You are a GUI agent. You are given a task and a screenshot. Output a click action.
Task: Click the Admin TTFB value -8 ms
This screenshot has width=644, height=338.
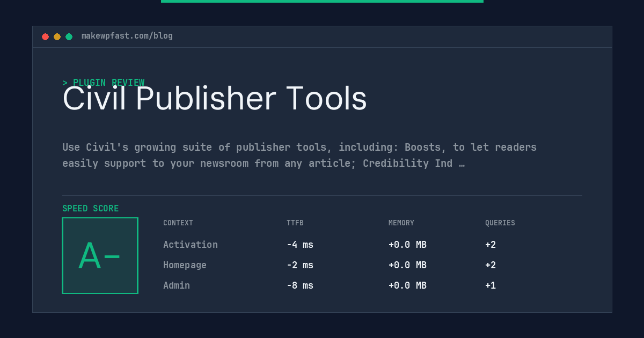[x=300, y=285]
